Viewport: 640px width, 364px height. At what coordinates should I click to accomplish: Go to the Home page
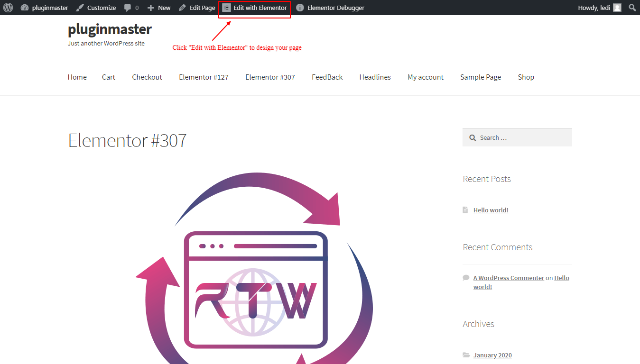pos(77,77)
